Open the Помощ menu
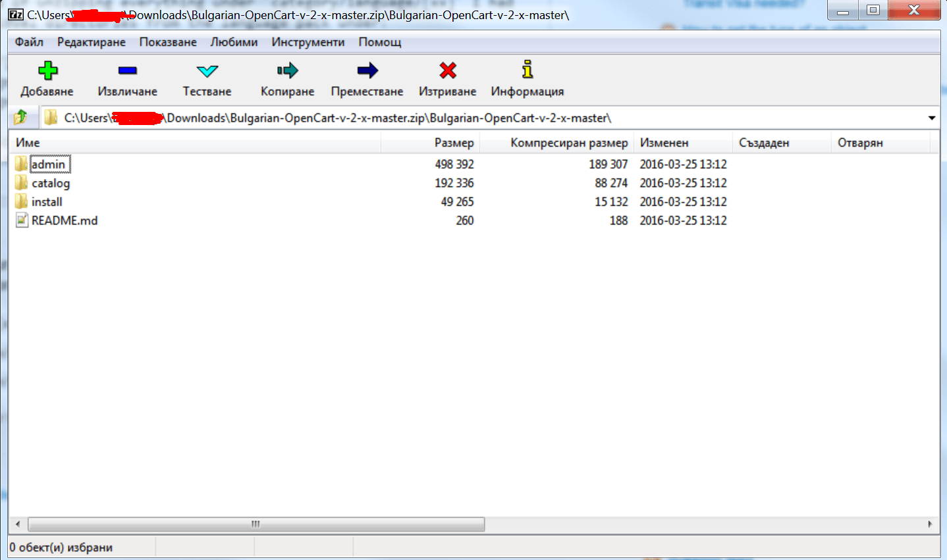The image size is (947, 560). 379,42
